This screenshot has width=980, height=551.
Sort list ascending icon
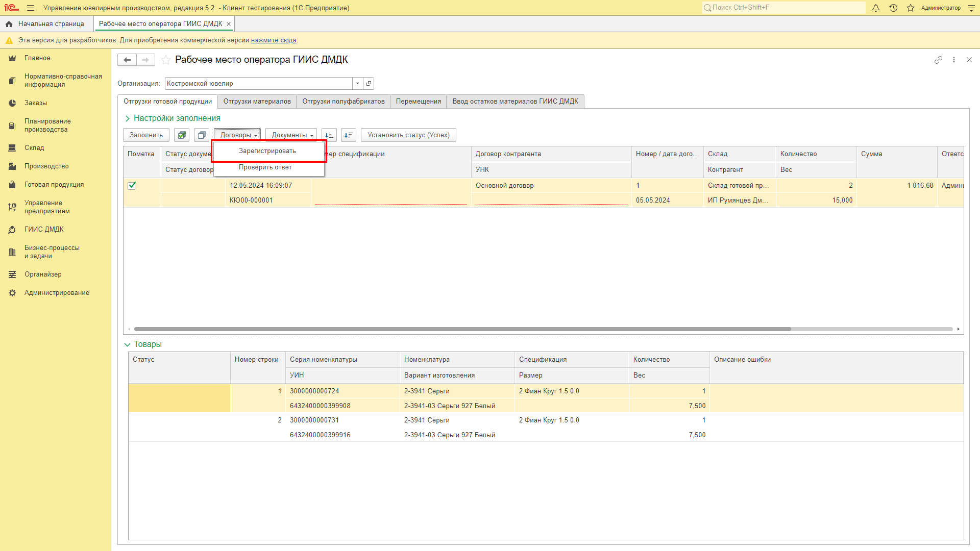329,135
